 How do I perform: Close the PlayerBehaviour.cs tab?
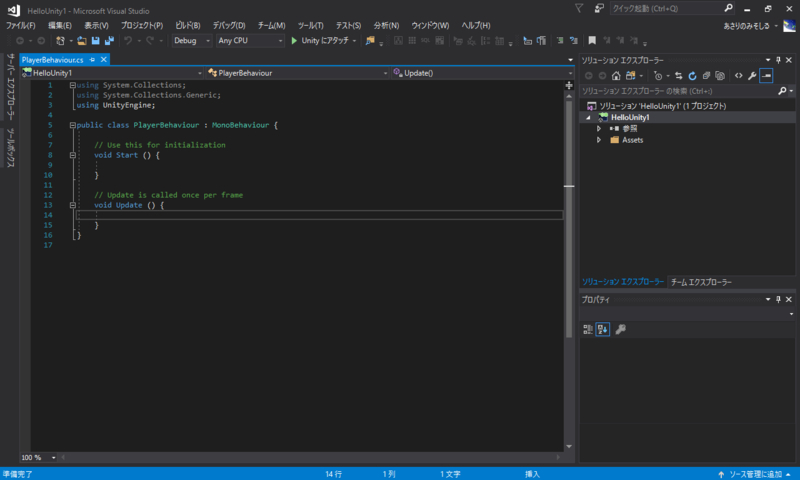point(104,60)
